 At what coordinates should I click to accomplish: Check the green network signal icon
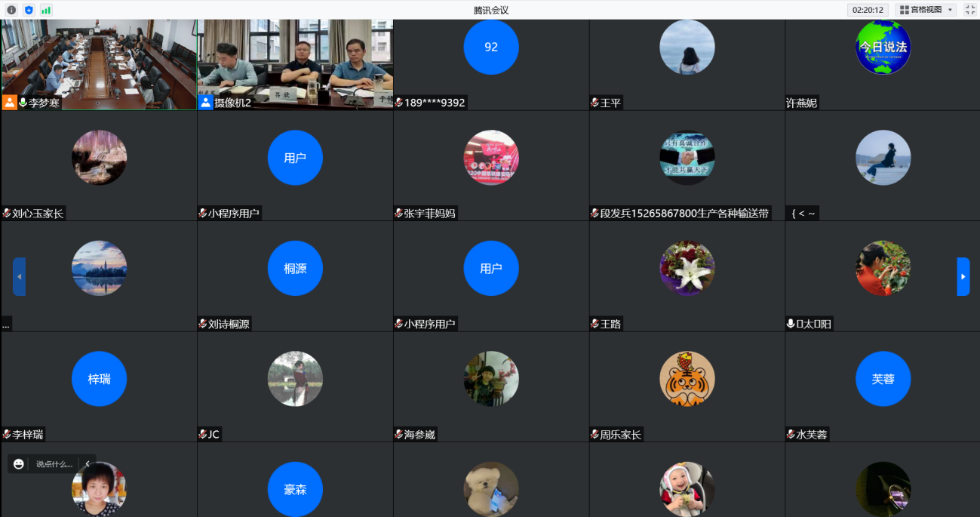[x=46, y=10]
